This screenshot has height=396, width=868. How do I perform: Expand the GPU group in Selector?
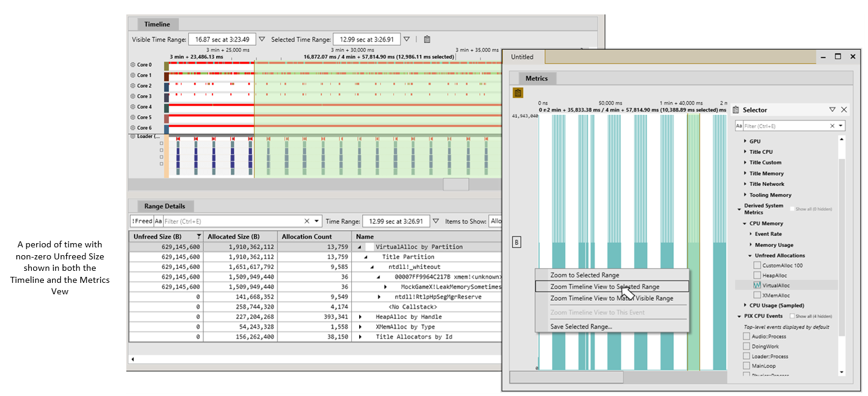[745, 141]
